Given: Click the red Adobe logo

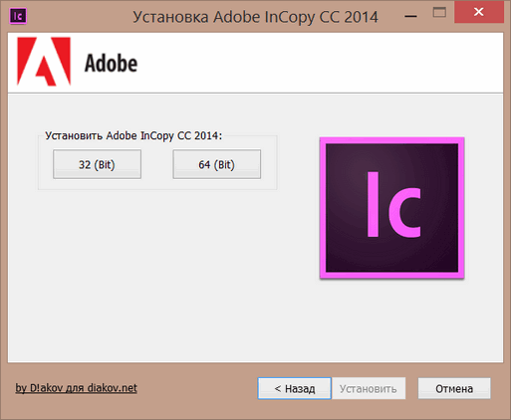Looking at the screenshot, I should (44, 62).
